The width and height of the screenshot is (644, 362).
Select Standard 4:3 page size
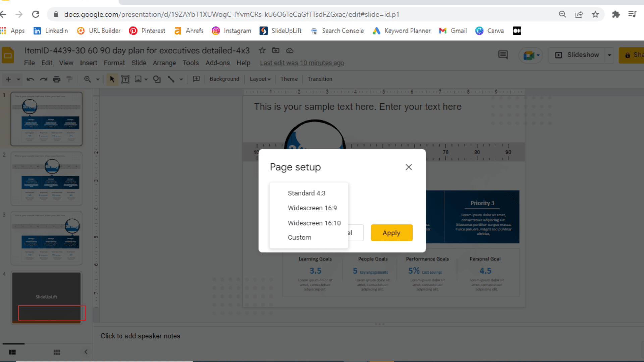[x=307, y=193]
